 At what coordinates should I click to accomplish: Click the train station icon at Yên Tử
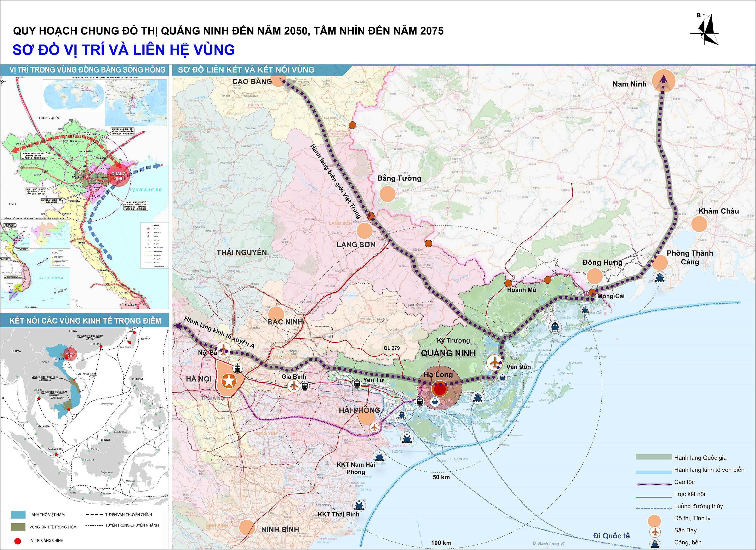pos(357,384)
